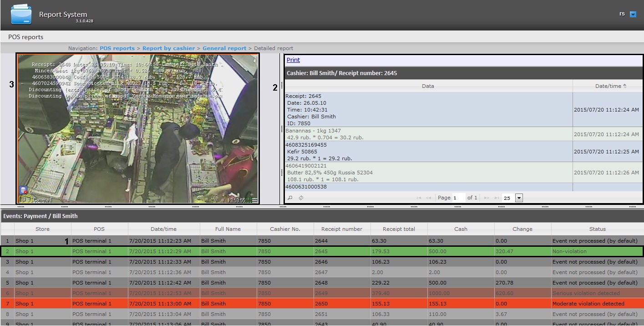Open General report breadcrumb link
This screenshot has height=326, width=644.
[224, 48]
